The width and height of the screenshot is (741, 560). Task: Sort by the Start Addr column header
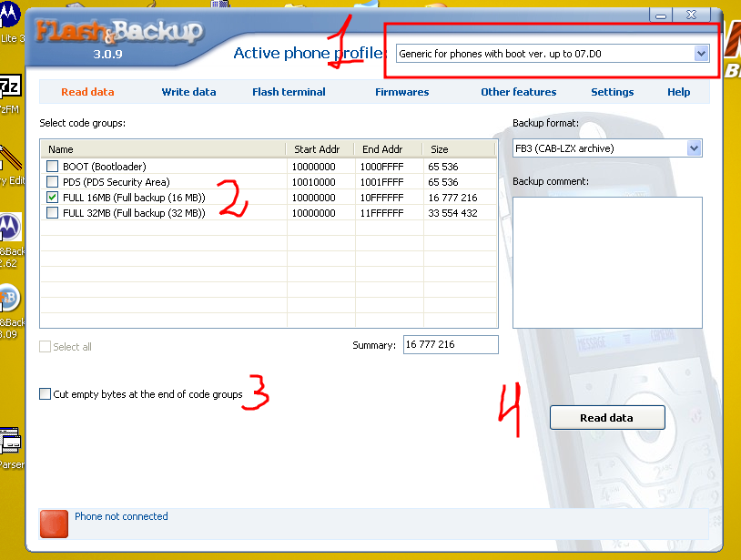point(320,149)
